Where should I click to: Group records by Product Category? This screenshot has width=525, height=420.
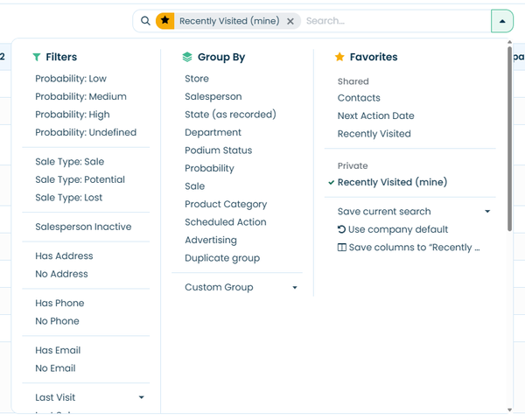click(x=226, y=204)
